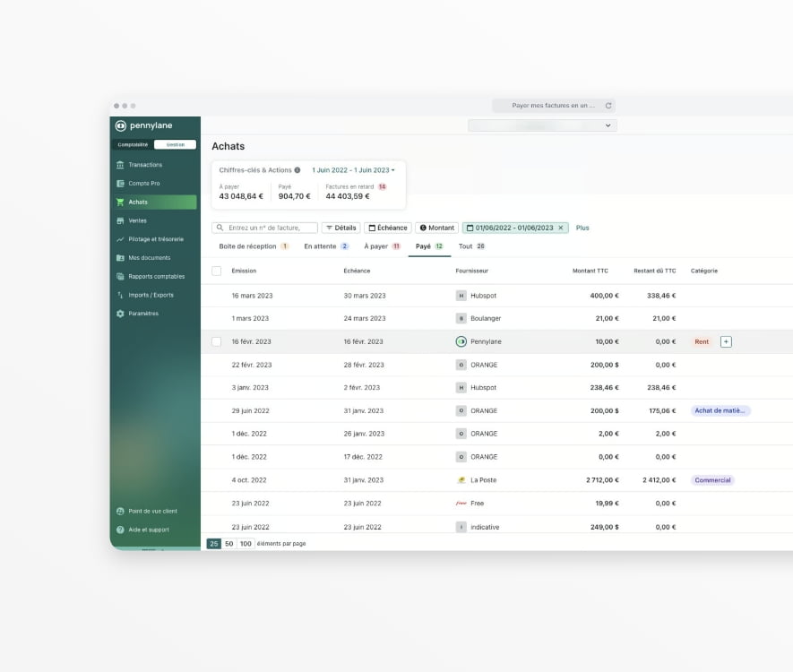Image resolution: width=793 pixels, height=672 pixels.
Task: Reload the page with refresh icon
Action: [608, 106]
